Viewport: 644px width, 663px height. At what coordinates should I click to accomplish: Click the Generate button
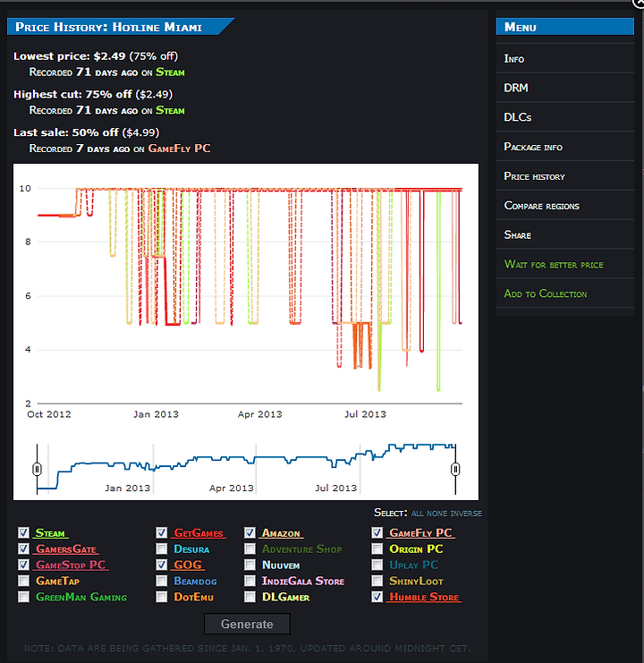247,624
